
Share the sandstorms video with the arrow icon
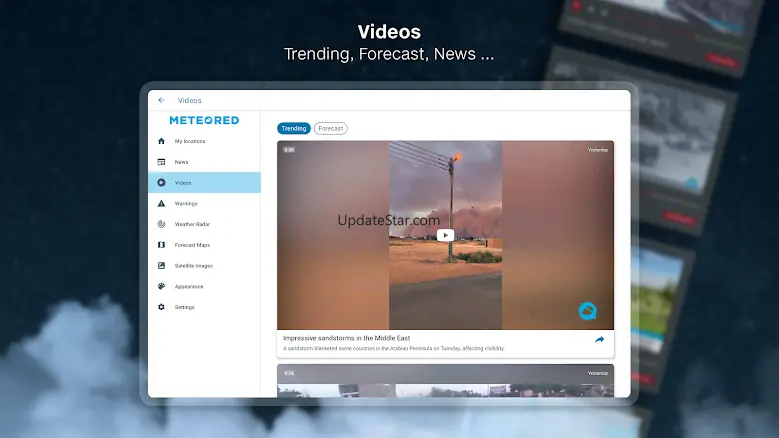click(600, 340)
